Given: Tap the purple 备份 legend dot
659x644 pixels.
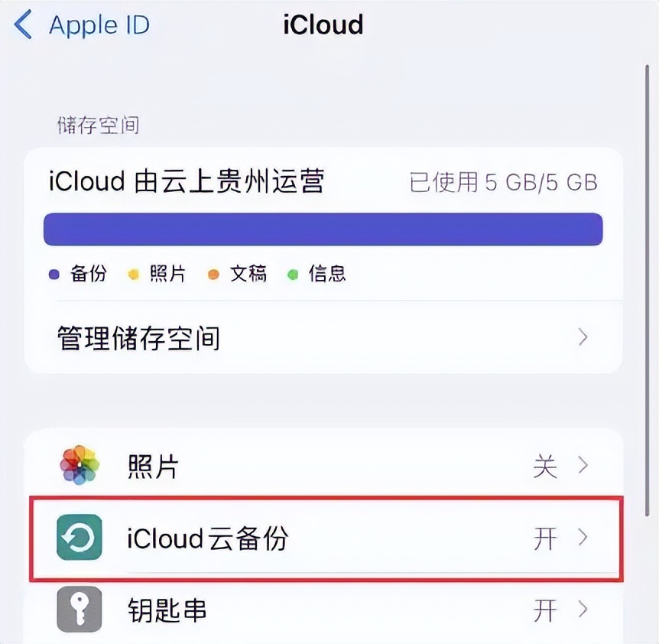Looking at the screenshot, I should [54, 273].
